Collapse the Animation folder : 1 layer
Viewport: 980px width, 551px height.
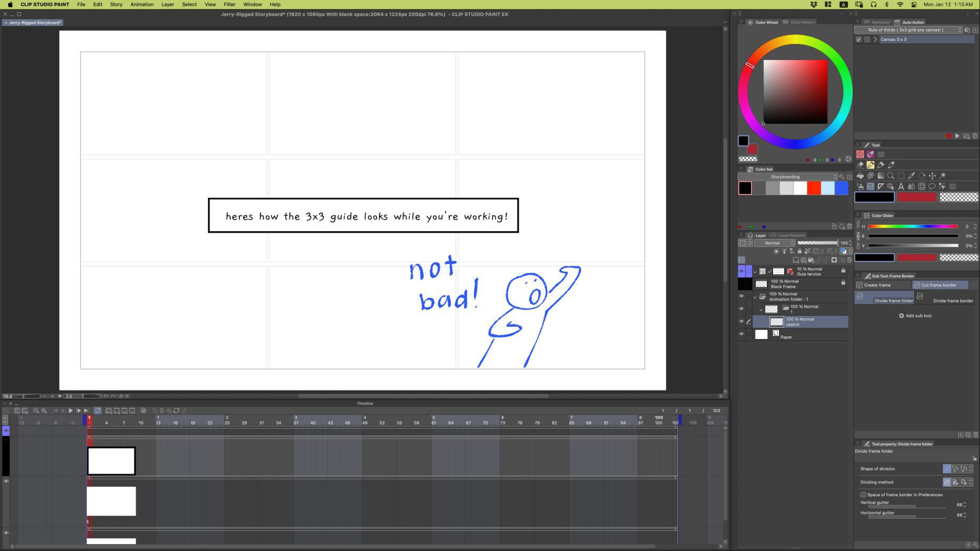point(755,296)
